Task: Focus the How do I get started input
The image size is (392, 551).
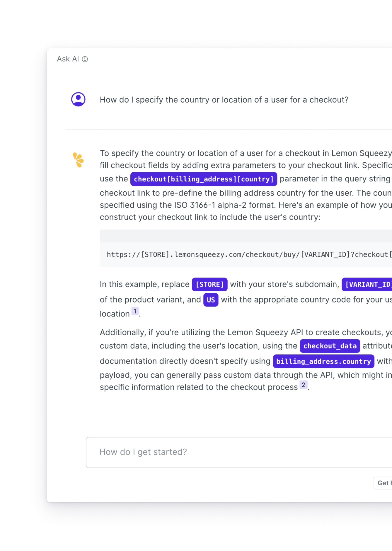Action: click(x=205, y=452)
